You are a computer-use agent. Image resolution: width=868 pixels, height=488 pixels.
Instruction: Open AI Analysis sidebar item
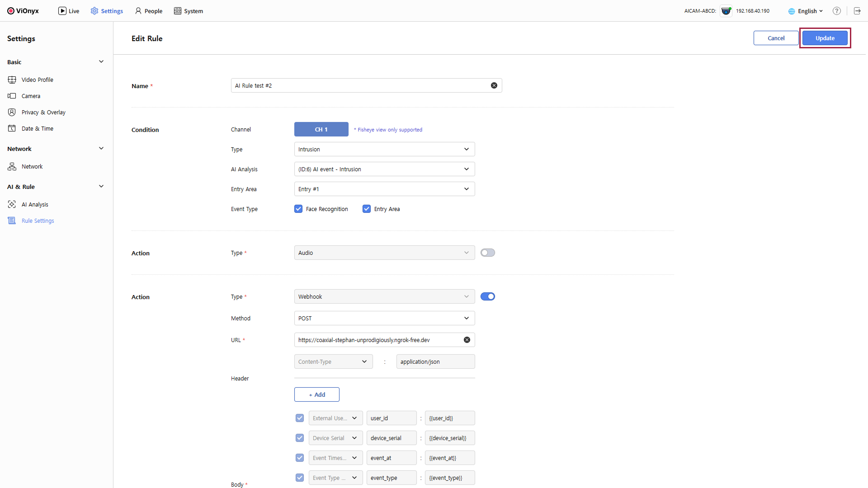tap(35, 204)
